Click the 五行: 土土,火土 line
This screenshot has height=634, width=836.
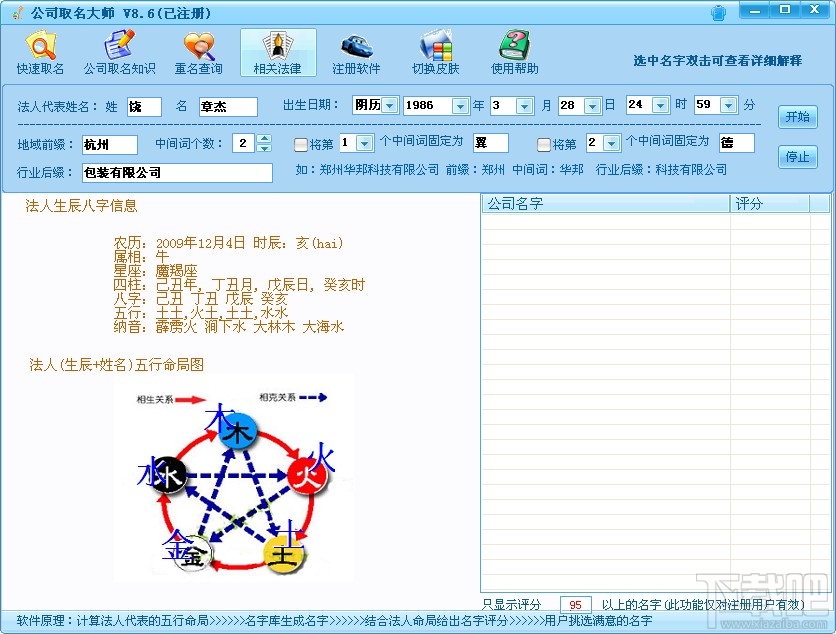(x=200, y=312)
